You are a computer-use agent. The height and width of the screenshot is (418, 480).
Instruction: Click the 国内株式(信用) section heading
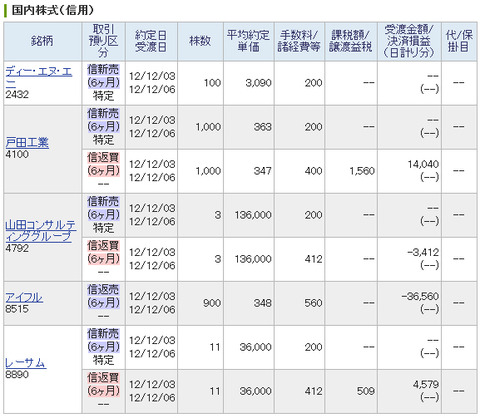click(x=52, y=10)
